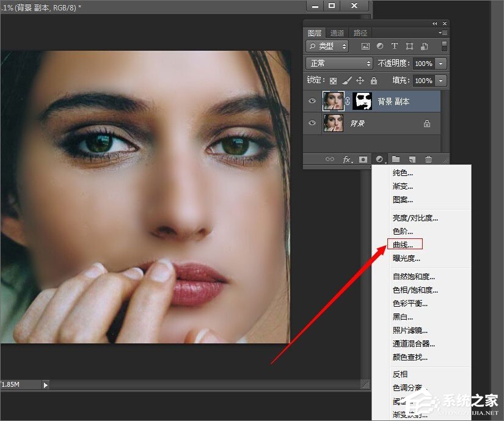This screenshot has width=504, height=421.
Task: Expand the 不透明度 opacity dropdown arrow
Action: (x=441, y=64)
